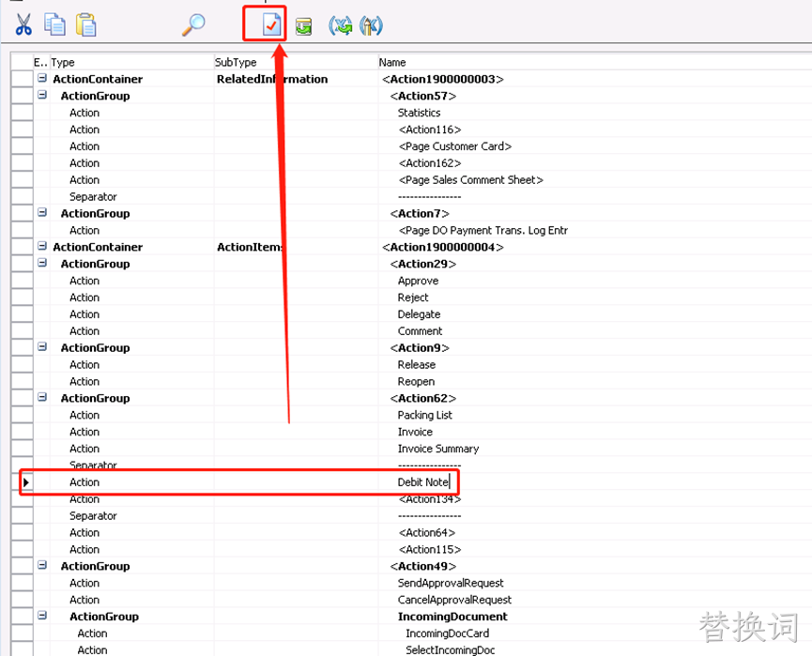Select the Statistics action name
Screen dimensions: 812x656
pos(419,113)
